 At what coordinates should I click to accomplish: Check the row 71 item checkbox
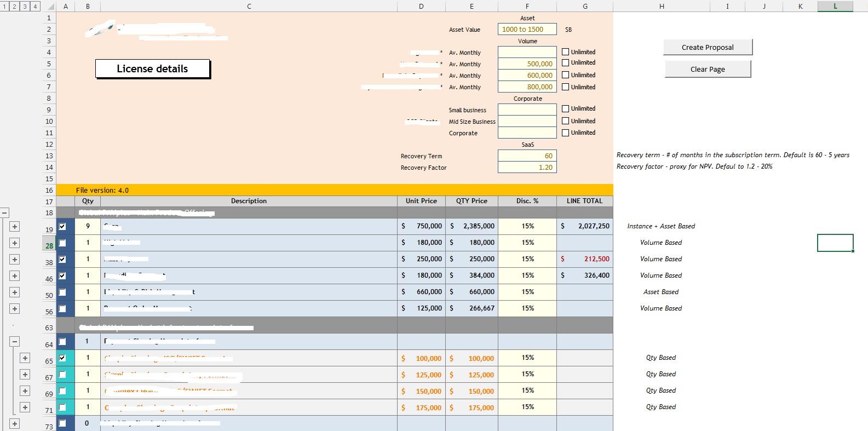(62, 407)
